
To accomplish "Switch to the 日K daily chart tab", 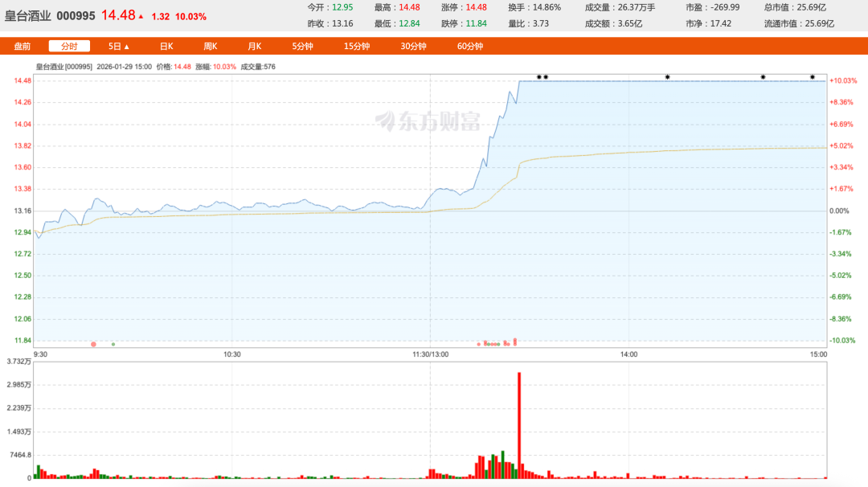I will coord(166,47).
